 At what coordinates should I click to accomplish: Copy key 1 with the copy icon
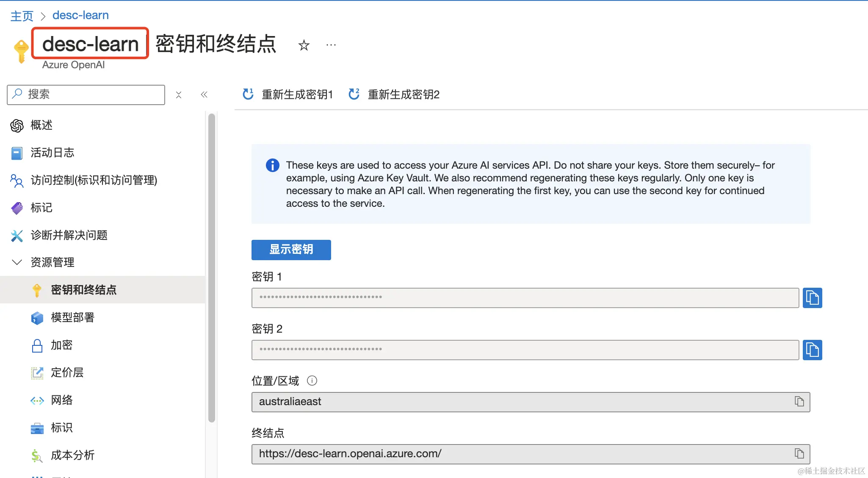click(812, 298)
